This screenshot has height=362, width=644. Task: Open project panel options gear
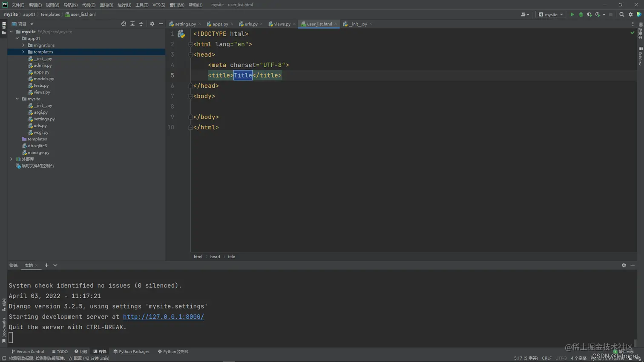[152, 24]
